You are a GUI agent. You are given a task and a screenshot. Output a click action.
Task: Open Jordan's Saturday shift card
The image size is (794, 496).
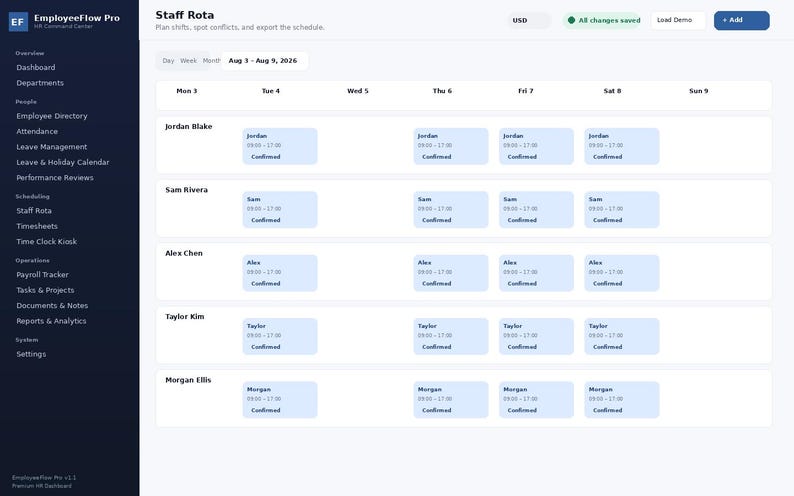point(622,146)
